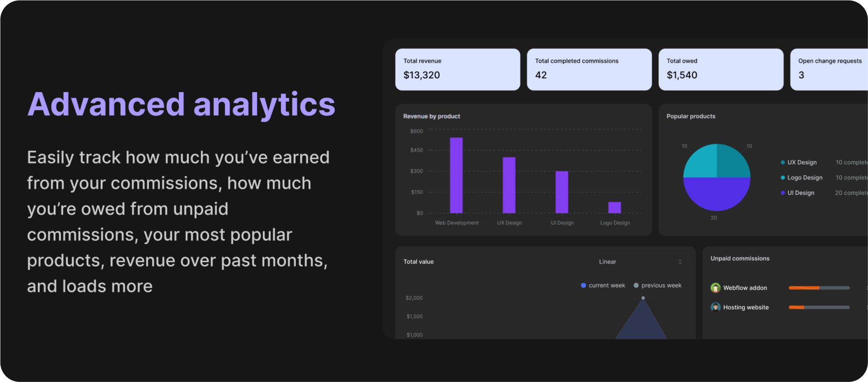This screenshot has width=868, height=382.
Task: Select the Total owed card
Action: 721,70
